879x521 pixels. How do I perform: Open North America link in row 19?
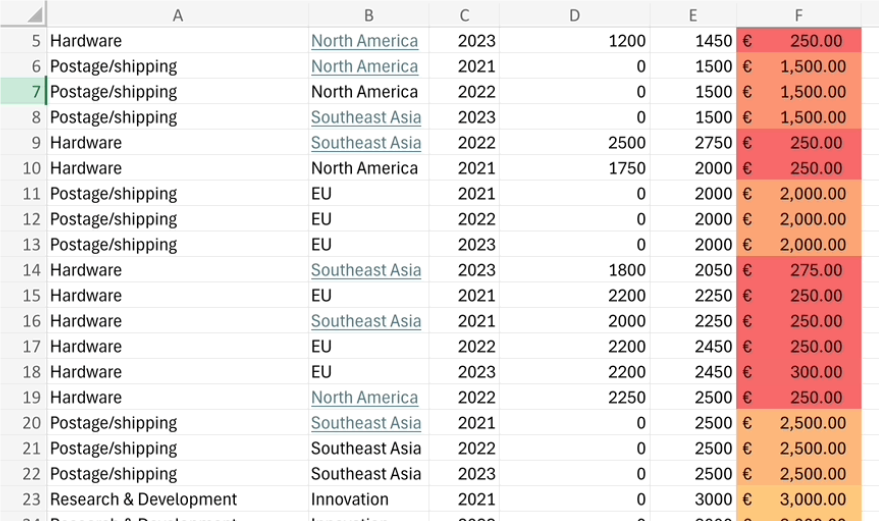click(364, 397)
